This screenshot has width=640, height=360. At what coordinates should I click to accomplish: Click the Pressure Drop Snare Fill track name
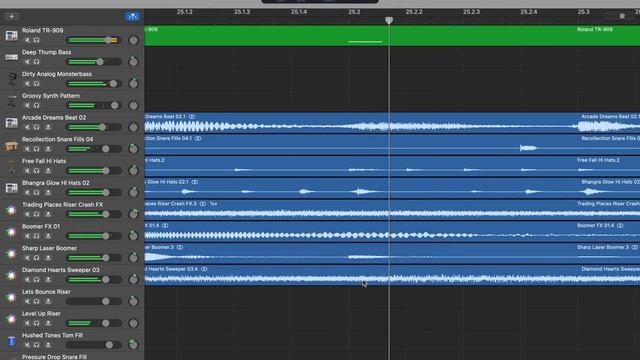point(54,357)
